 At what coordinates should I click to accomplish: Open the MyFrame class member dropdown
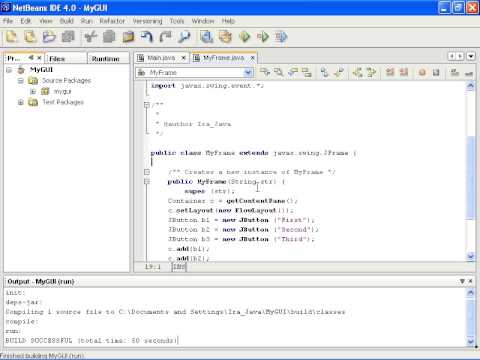(x=248, y=72)
